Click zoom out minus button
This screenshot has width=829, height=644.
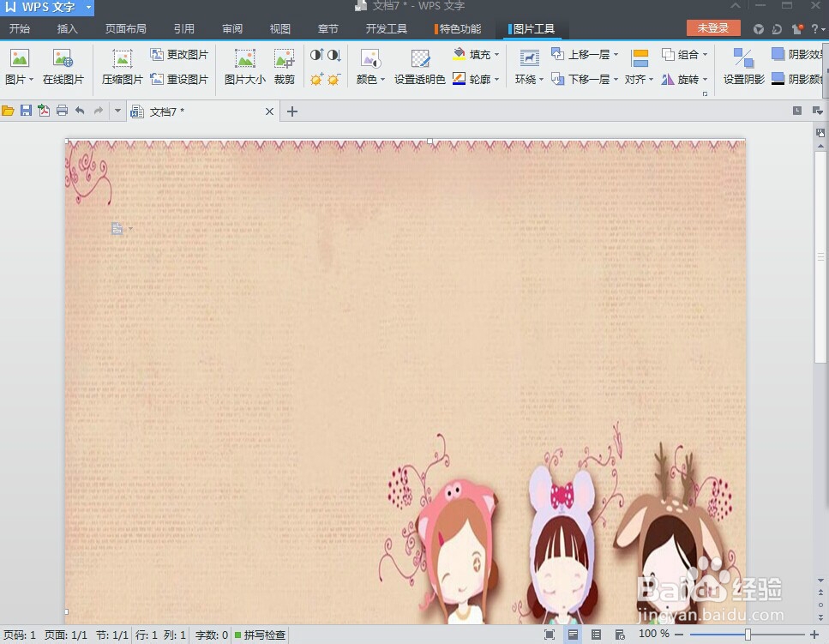[x=679, y=634]
